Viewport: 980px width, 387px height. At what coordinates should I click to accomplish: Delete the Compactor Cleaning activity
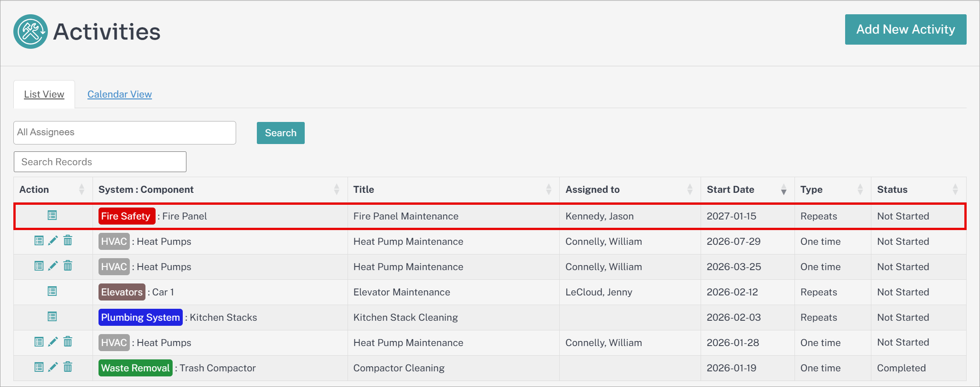pos(68,367)
